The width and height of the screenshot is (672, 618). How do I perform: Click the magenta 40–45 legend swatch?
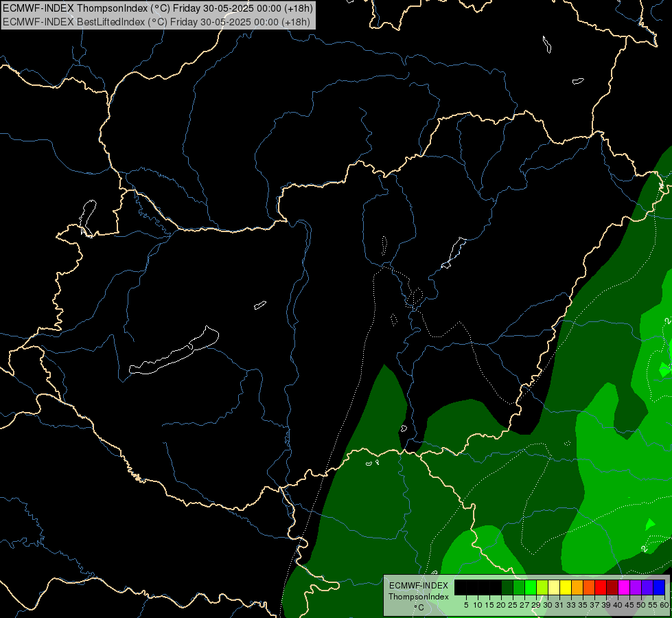624,587
